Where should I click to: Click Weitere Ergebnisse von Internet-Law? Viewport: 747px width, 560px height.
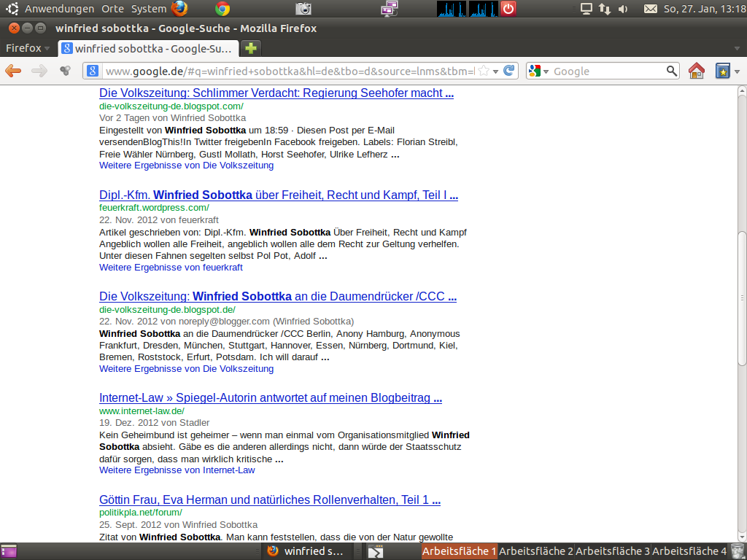tap(177, 470)
